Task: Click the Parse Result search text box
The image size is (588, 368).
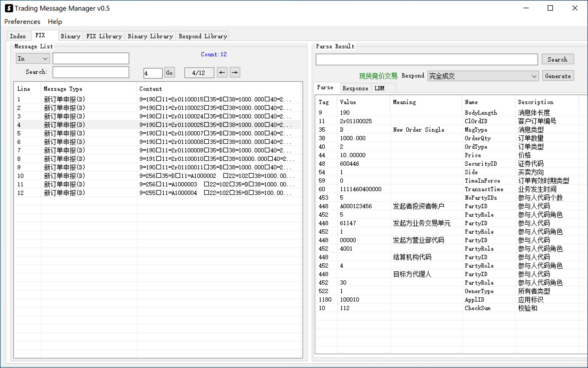Action: (x=426, y=59)
